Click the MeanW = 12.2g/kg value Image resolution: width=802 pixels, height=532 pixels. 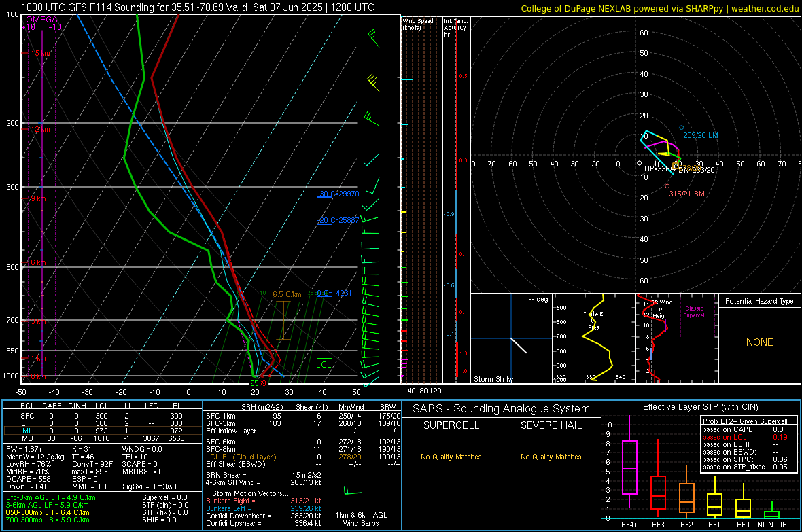35,457
